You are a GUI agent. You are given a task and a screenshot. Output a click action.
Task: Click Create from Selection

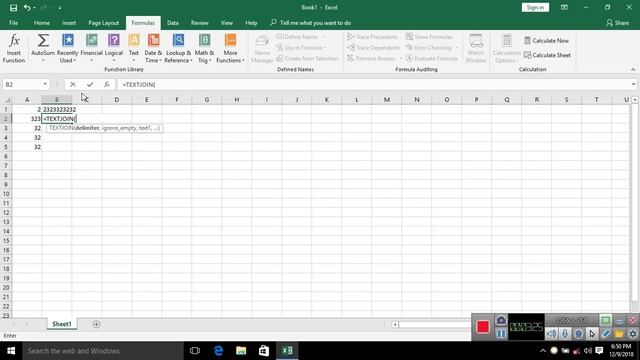pos(307,58)
